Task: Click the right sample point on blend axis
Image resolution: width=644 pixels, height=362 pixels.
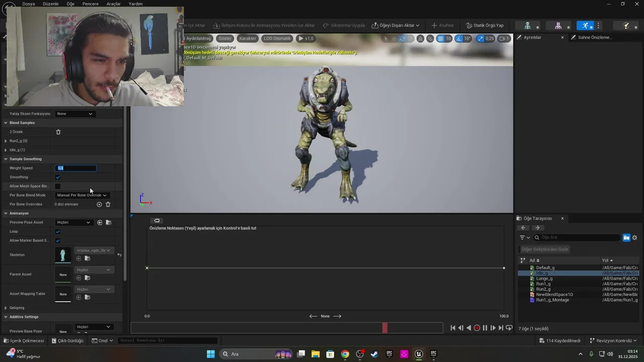Action: coord(504,268)
